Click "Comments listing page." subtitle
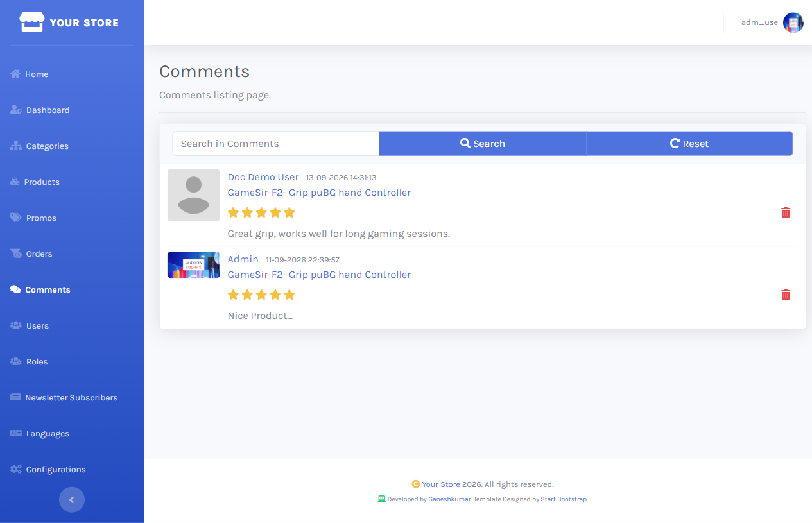The image size is (812, 523). tap(215, 95)
